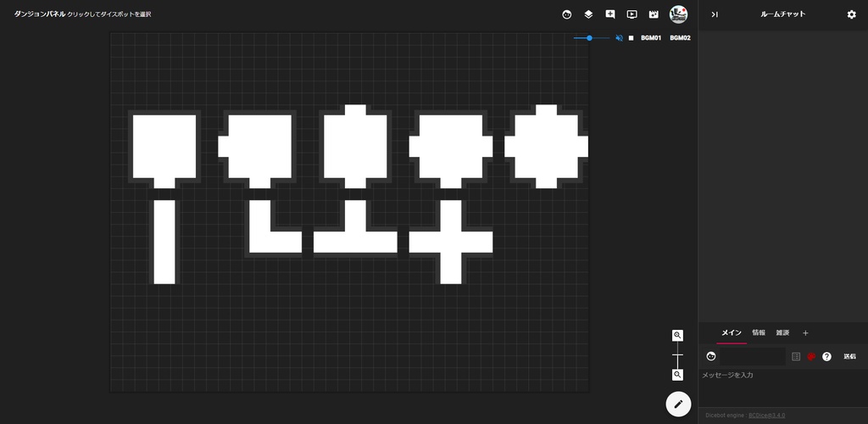Switch to the 情報 chat tab
Image resolution: width=868 pixels, height=424 pixels.
click(x=759, y=332)
